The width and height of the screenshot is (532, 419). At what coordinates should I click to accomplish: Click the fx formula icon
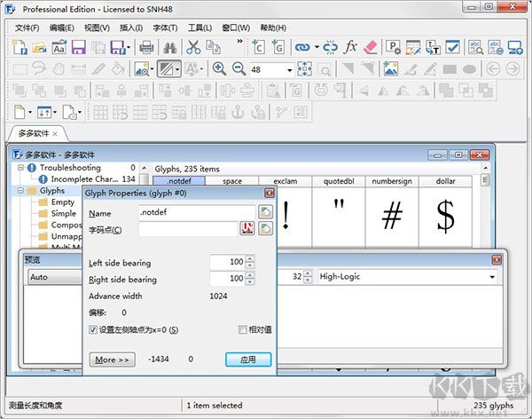[x=350, y=47]
